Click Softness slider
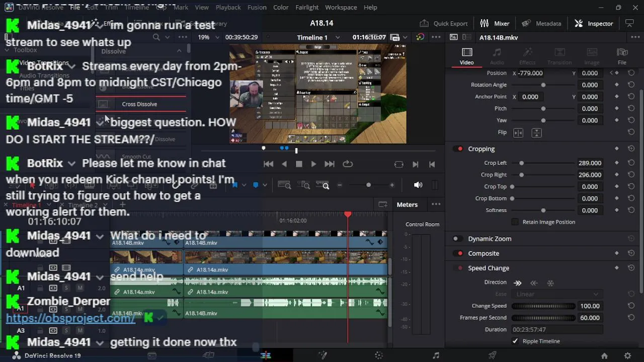The image size is (644, 362). pos(543,210)
